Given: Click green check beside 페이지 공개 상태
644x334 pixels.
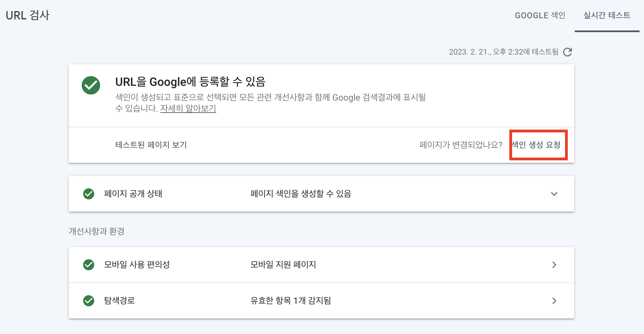Looking at the screenshot, I should pos(89,194).
